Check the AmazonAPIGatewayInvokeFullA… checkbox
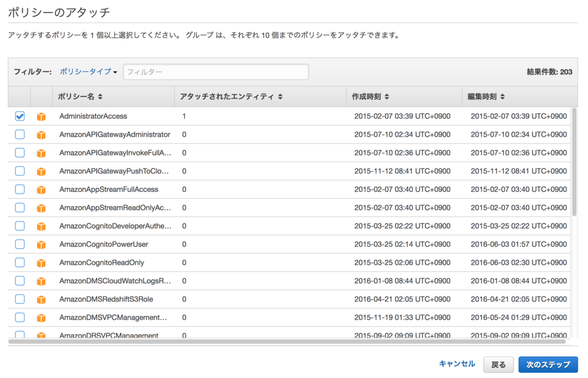This screenshot has width=588, height=378. tap(20, 153)
